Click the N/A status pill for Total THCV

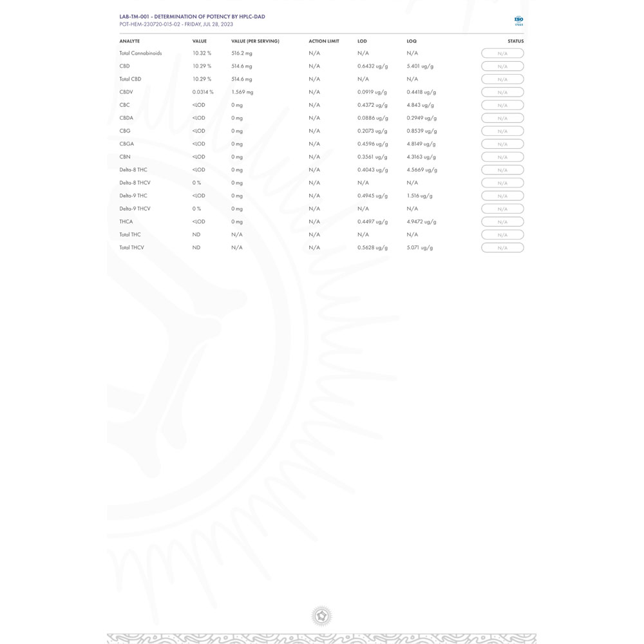point(502,248)
